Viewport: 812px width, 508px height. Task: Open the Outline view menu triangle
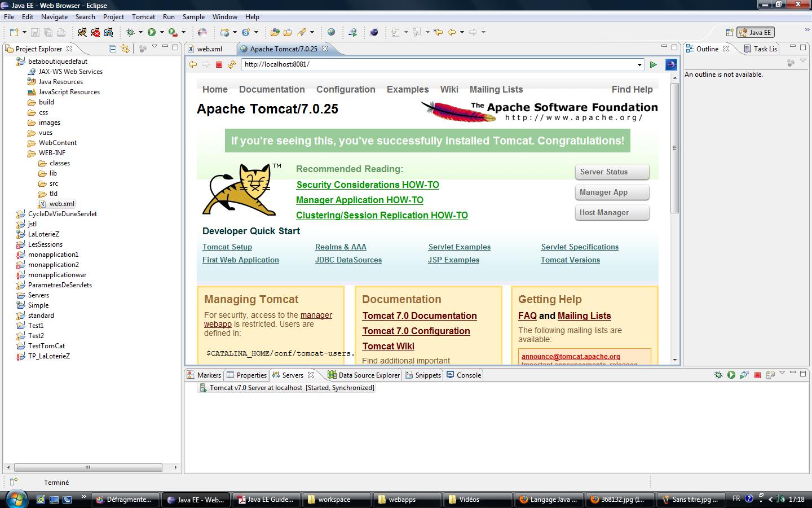[802, 62]
